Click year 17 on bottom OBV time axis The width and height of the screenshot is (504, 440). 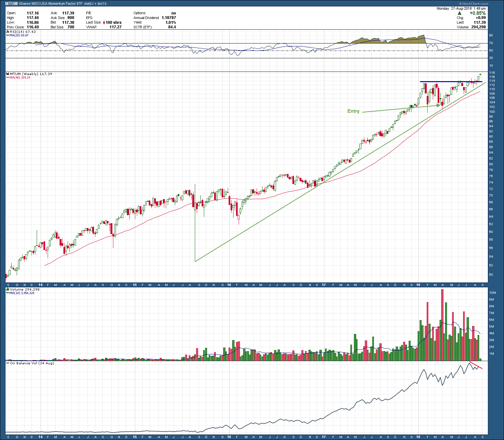[324, 437]
